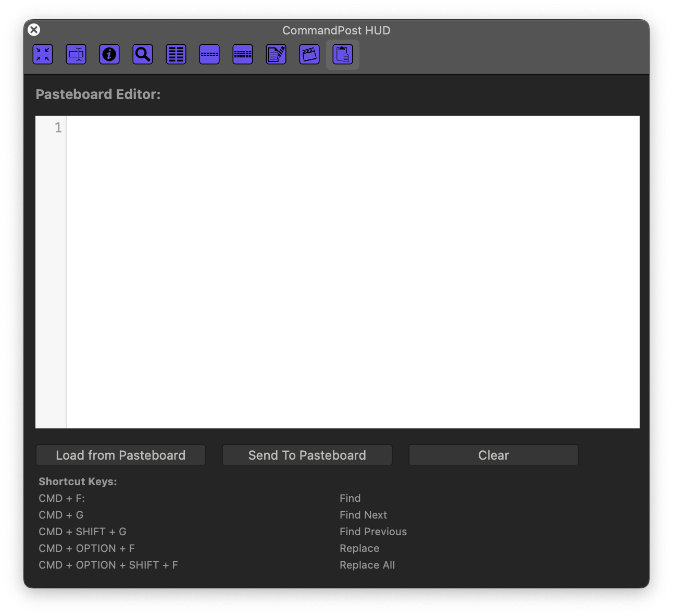
Task: Select the single dashed row icon
Action: [x=209, y=54]
